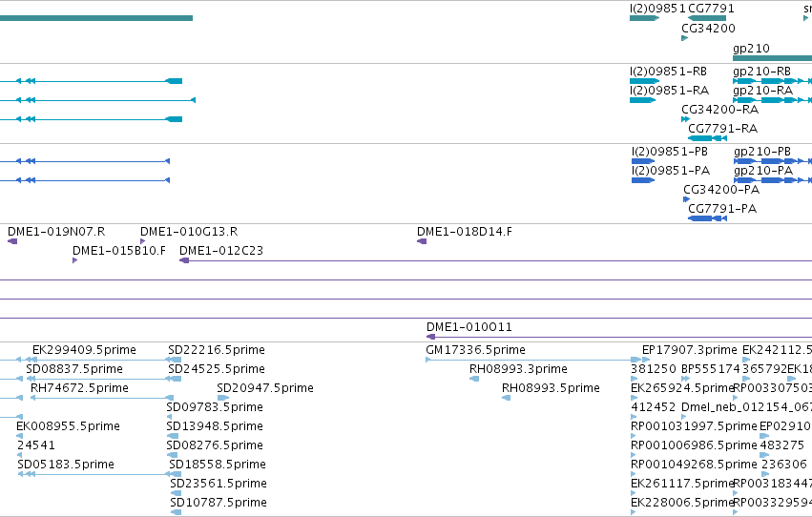Image resolution: width=812 pixels, height=517 pixels.
Task: Open the SD10787.5prime label
Action: tap(219, 503)
